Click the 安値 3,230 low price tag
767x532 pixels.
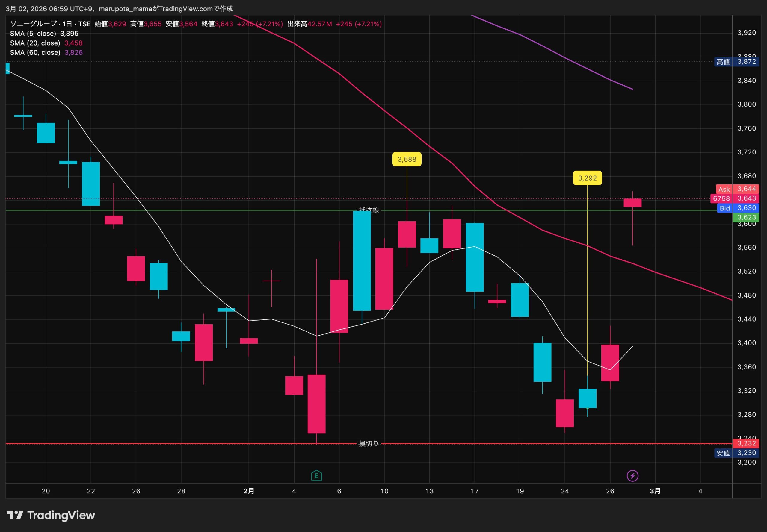point(736,453)
